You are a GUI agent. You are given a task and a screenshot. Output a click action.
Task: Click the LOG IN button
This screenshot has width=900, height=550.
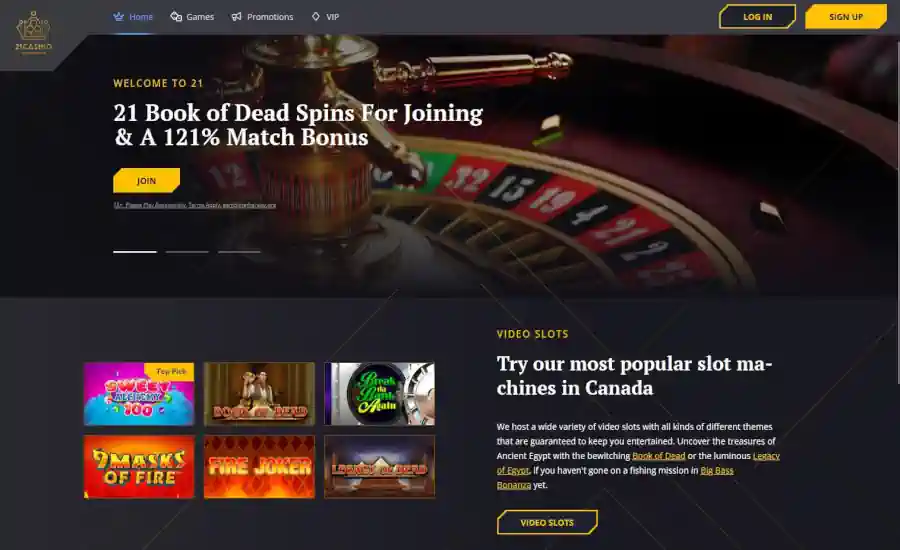click(x=757, y=17)
